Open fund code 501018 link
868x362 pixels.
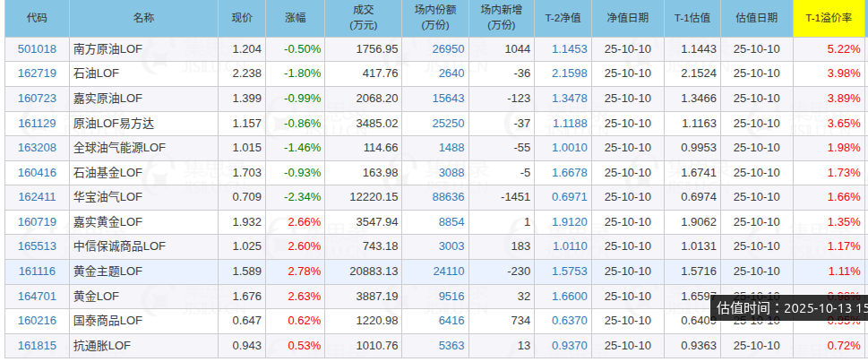[37, 48]
